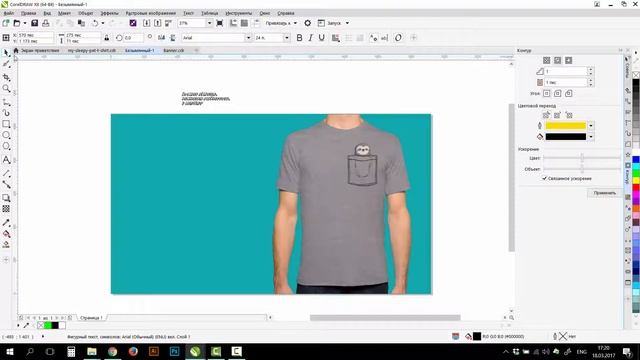Toggle the linked acceleration checkbox

544,178
